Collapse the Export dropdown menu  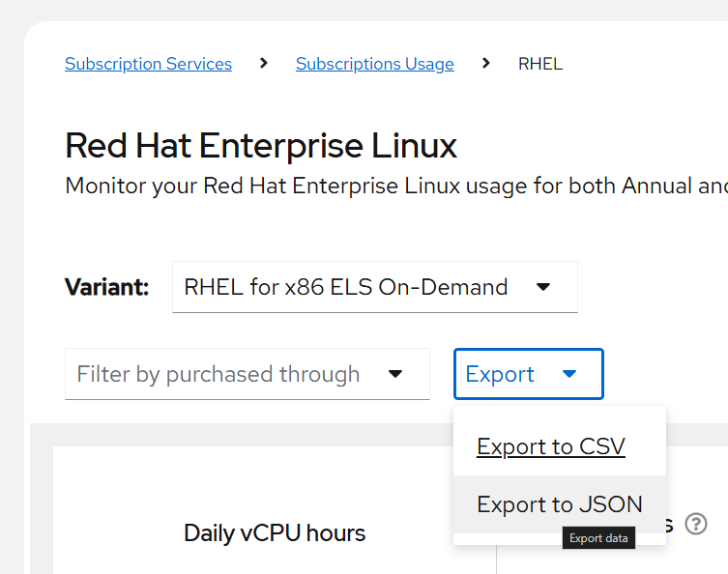tap(528, 374)
